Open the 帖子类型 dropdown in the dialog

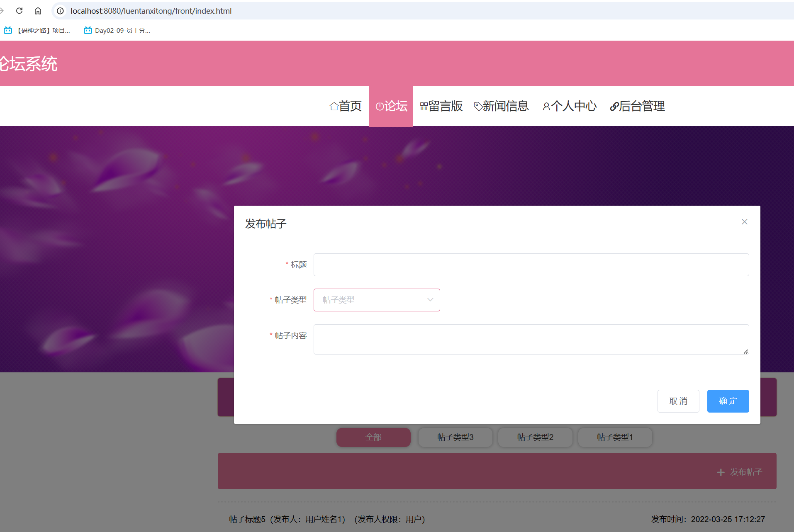(377, 300)
